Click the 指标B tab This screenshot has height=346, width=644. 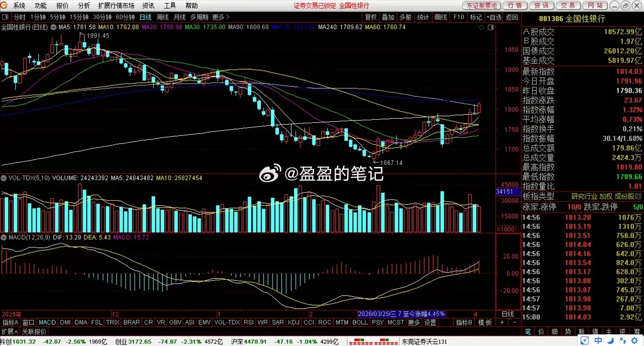[x=464, y=322]
